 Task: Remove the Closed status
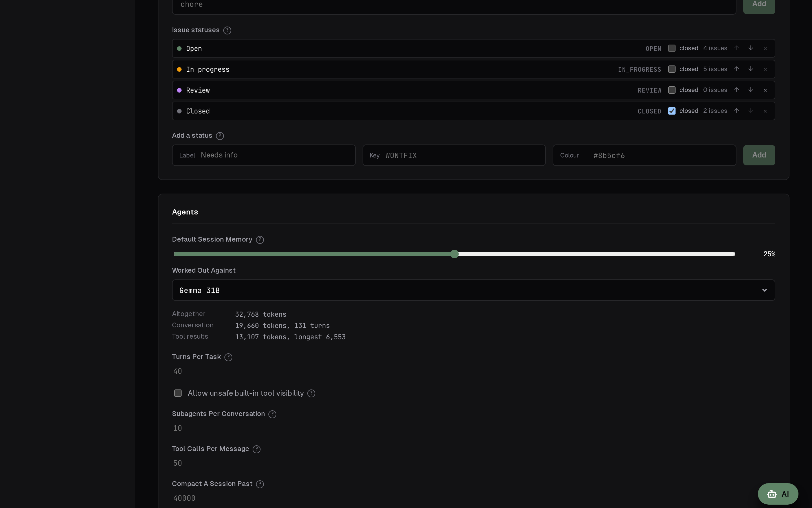click(765, 111)
